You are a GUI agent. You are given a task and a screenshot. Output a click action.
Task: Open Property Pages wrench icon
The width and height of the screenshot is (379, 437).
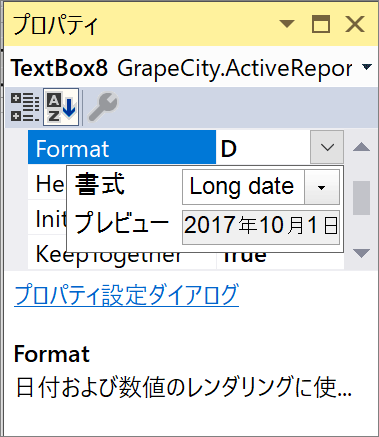[103, 107]
